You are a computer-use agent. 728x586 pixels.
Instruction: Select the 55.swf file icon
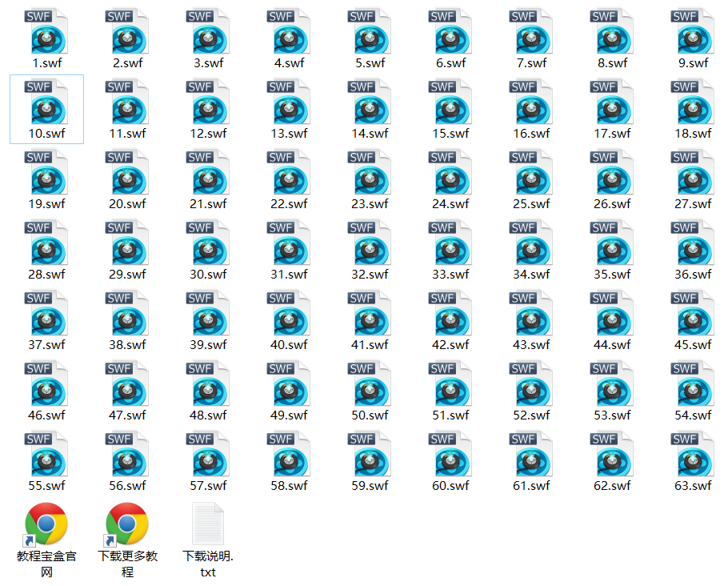click(x=46, y=454)
